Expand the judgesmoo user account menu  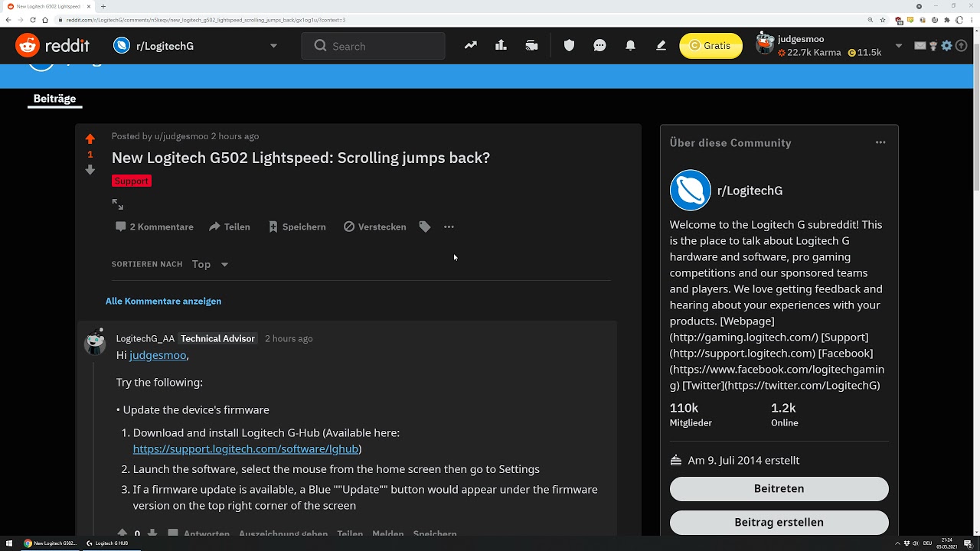(899, 46)
